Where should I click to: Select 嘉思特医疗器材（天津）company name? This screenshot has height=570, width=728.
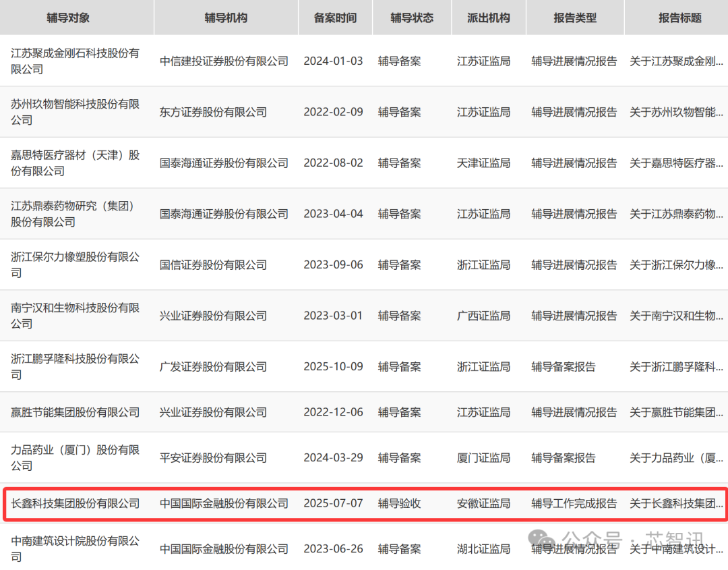pos(75,163)
